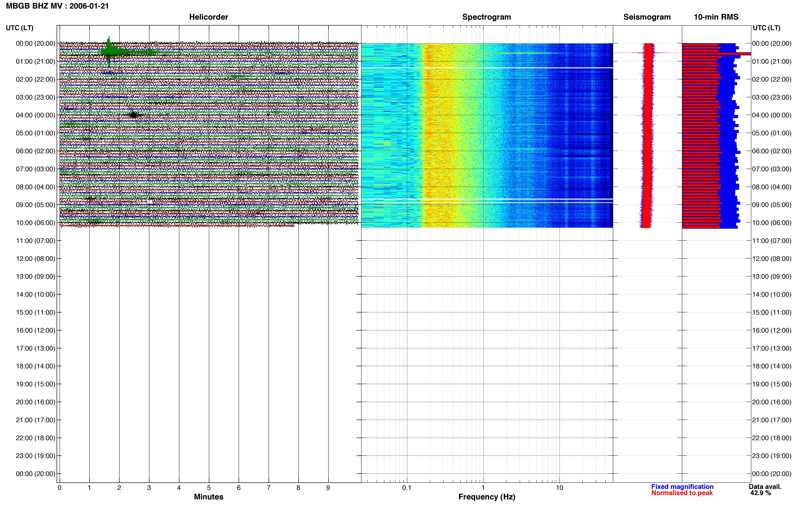Click the plot title 'MBGB BHZ MV : 2006-01-21'
This screenshot has height=508, width=812.
click(57, 6)
